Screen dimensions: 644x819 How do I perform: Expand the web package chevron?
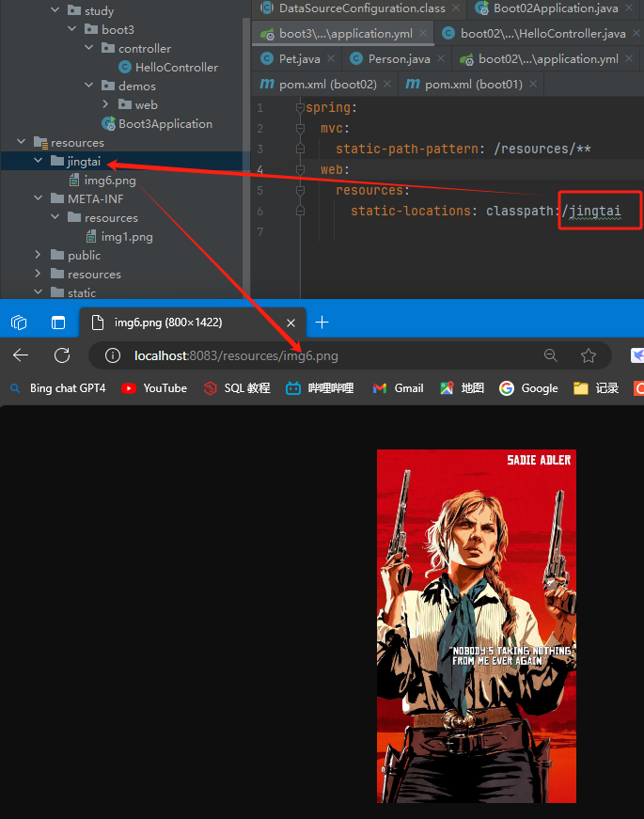[x=106, y=104]
